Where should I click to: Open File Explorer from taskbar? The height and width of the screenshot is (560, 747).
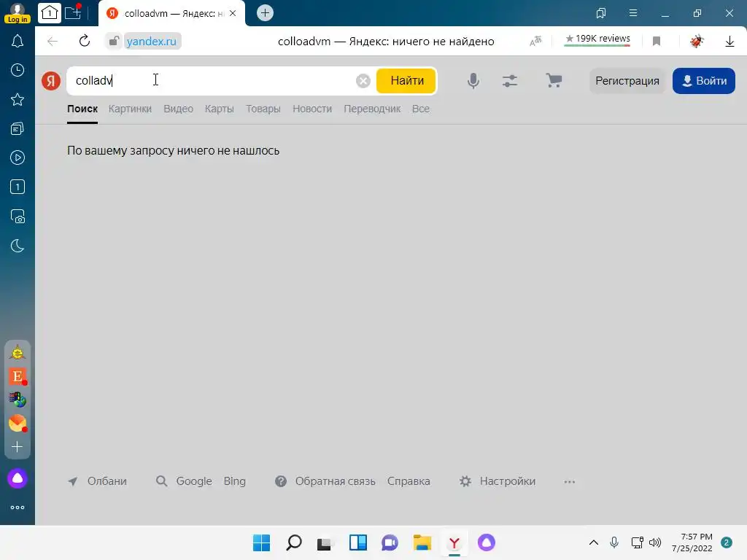coord(422,542)
